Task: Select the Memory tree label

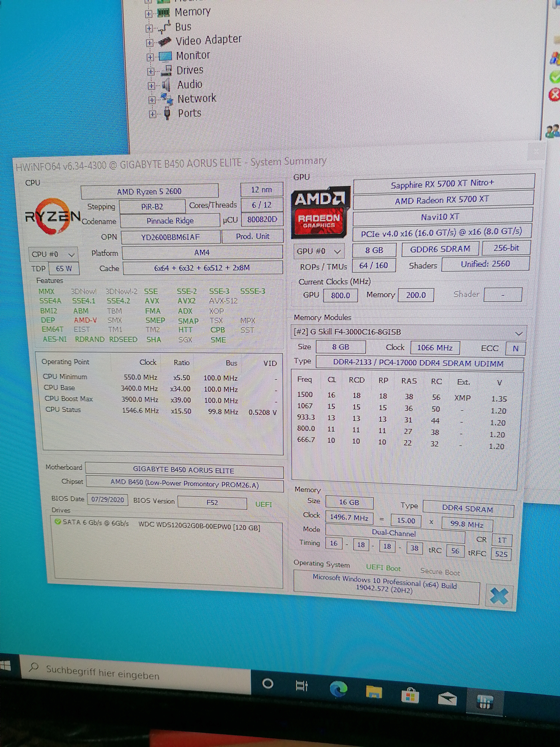Action: [x=193, y=12]
